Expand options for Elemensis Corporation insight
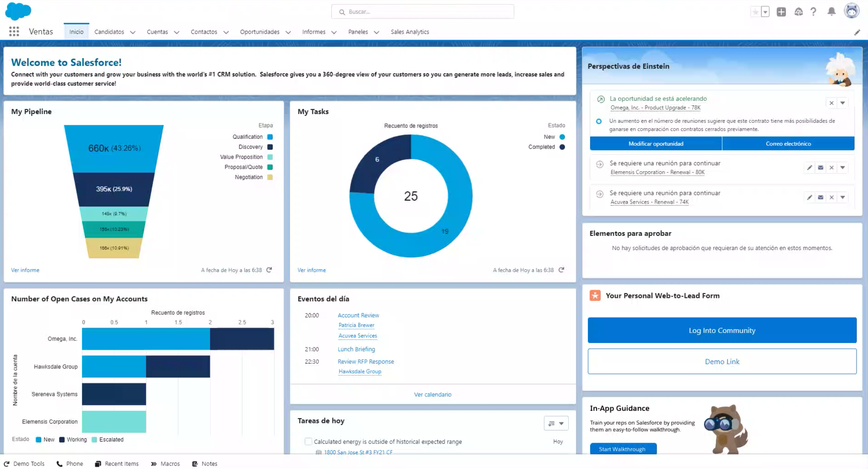 click(x=842, y=168)
